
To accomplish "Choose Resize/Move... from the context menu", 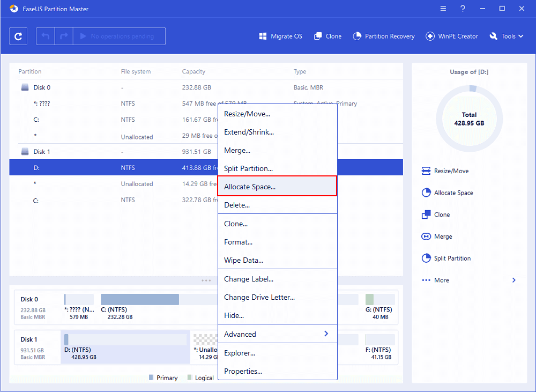I will [x=278, y=114].
